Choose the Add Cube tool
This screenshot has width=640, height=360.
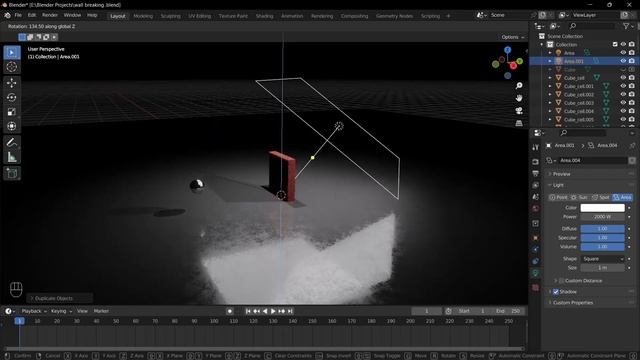click(x=12, y=173)
